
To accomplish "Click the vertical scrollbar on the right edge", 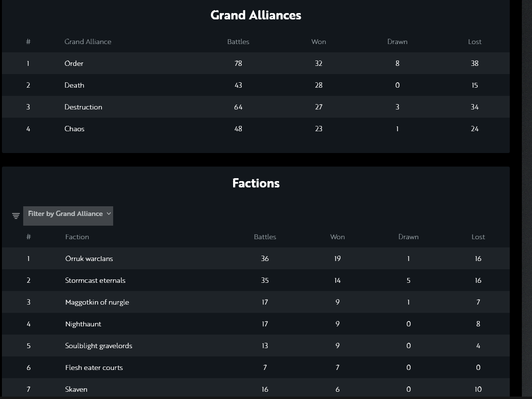I will pos(527,194).
